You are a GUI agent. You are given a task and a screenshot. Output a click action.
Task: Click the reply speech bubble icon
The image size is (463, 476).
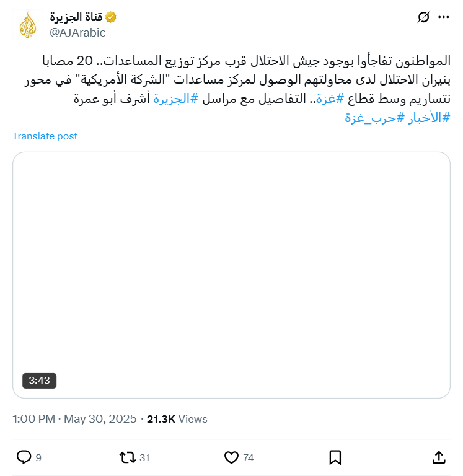pyautogui.click(x=24, y=457)
